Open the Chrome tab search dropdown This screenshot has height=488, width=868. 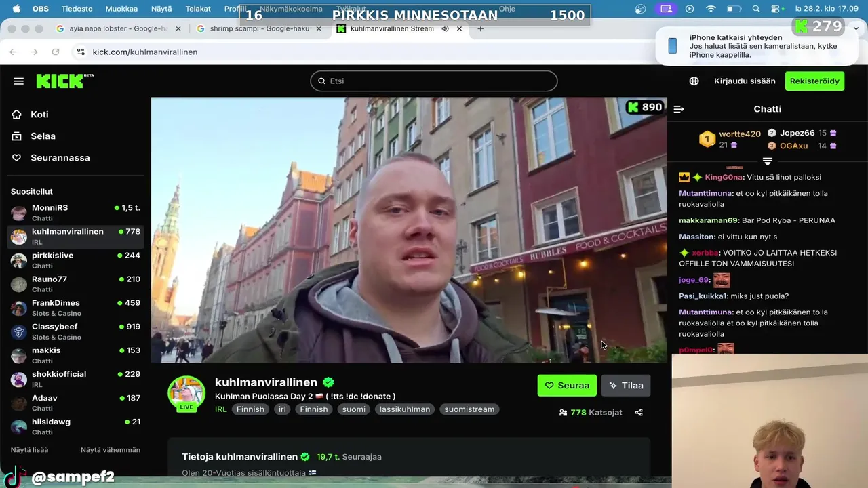click(x=856, y=28)
